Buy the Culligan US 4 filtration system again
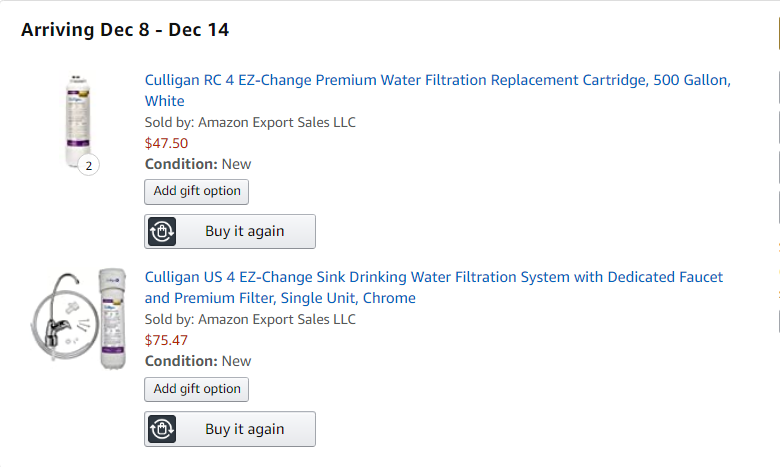 click(230, 429)
